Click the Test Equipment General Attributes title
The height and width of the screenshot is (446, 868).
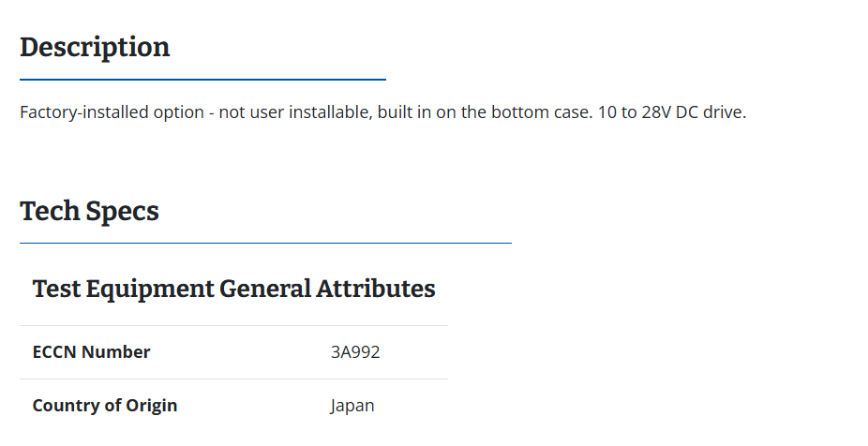pos(233,289)
